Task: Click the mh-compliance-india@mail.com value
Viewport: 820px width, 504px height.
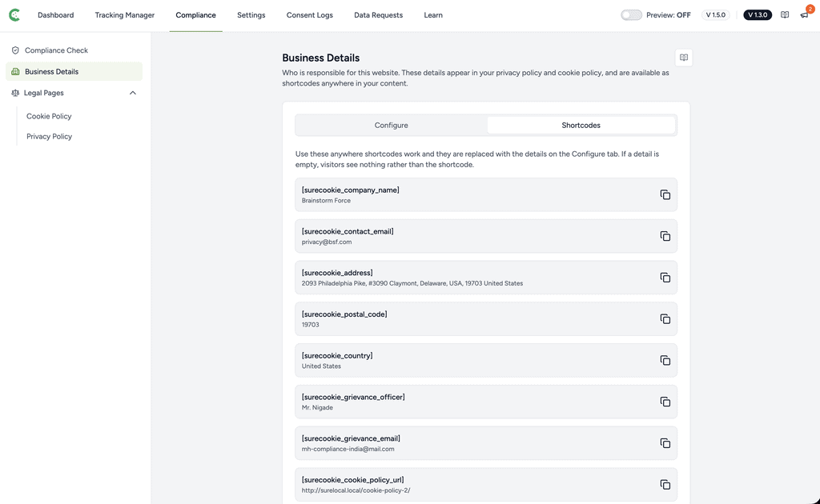Action: click(x=348, y=449)
